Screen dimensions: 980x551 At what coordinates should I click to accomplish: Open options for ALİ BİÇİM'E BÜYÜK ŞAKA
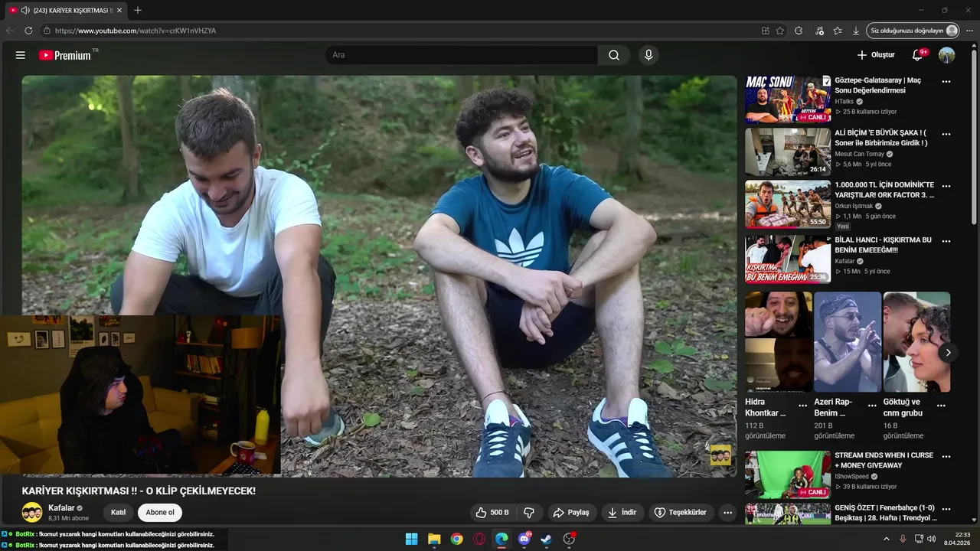(946, 134)
